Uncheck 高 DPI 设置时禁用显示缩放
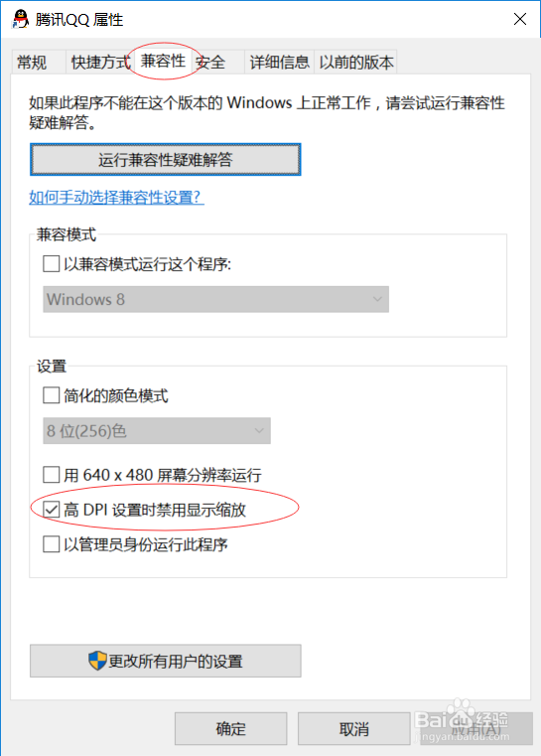Image resolution: width=541 pixels, height=756 pixels. point(51,510)
